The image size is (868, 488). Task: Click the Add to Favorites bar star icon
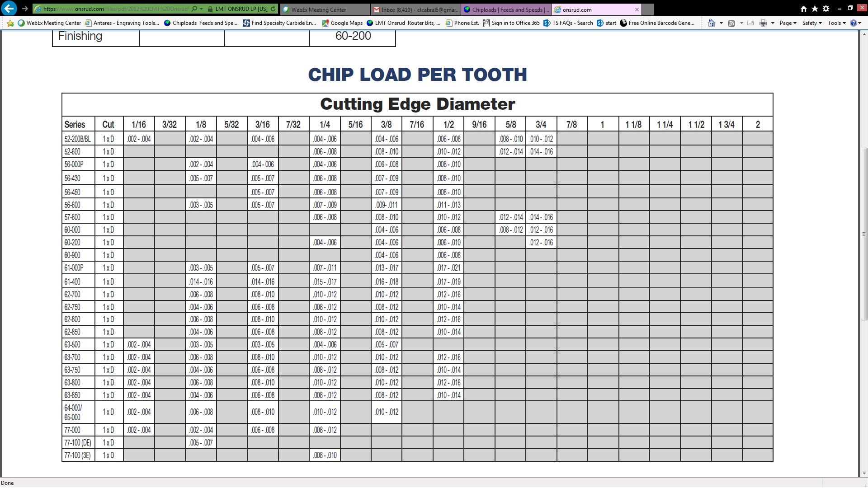click(x=10, y=23)
